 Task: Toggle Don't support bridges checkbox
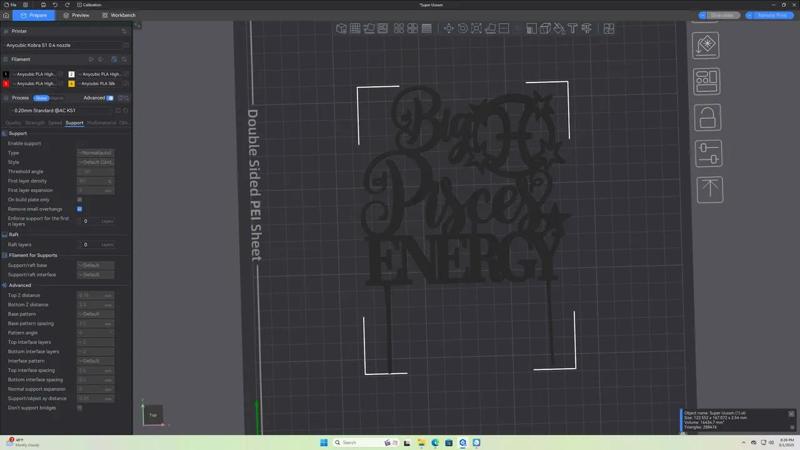(80, 408)
